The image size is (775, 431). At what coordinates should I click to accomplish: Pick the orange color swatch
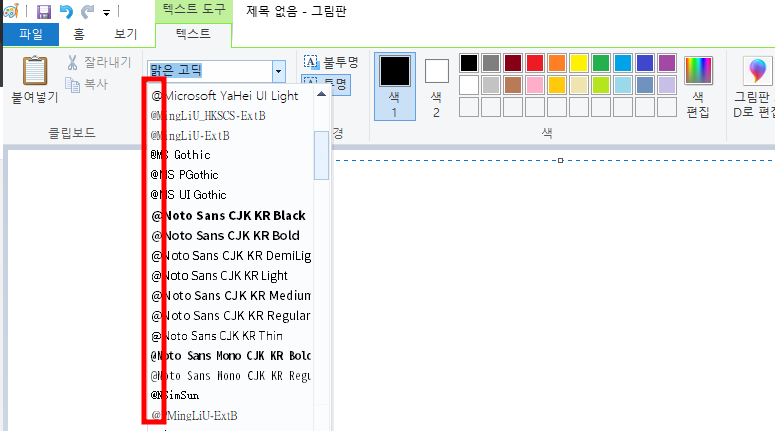pyautogui.click(x=557, y=63)
